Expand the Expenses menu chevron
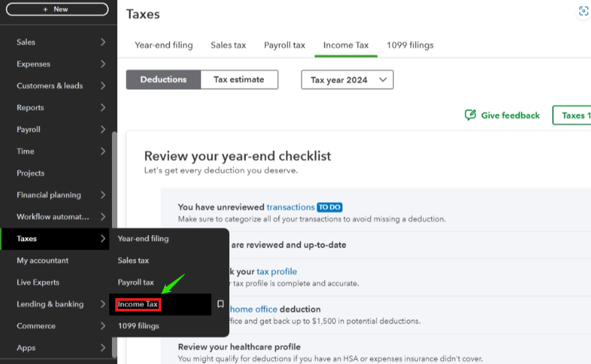Screen dimensions: 591x364 point(103,64)
